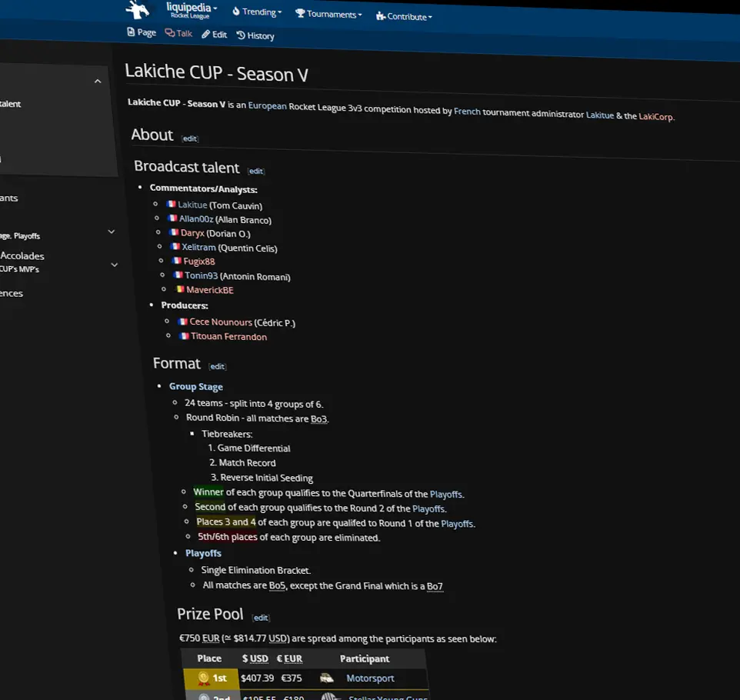Click the Liquipedia horse logo icon
This screenshot has width=740, height=700.
coord(138,9)
